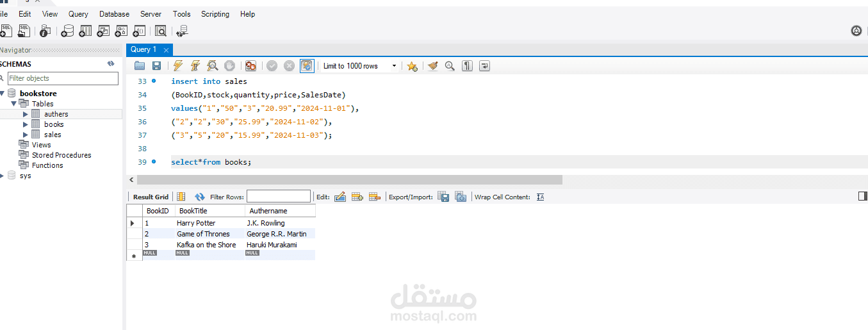Select Views in schema tree
Image resolution: width=868 pixels, height=330 pixels.
coord(41,145)
